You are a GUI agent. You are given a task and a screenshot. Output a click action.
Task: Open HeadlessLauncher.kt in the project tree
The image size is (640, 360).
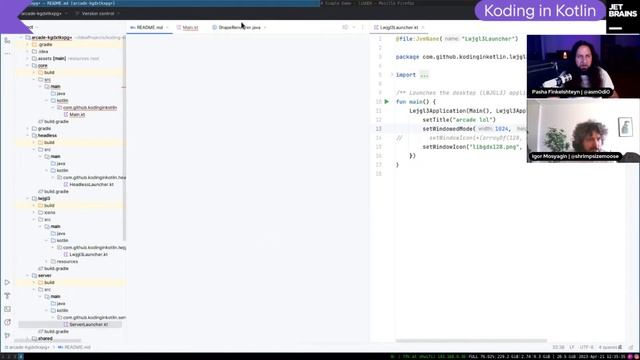[x=89, y=184]
